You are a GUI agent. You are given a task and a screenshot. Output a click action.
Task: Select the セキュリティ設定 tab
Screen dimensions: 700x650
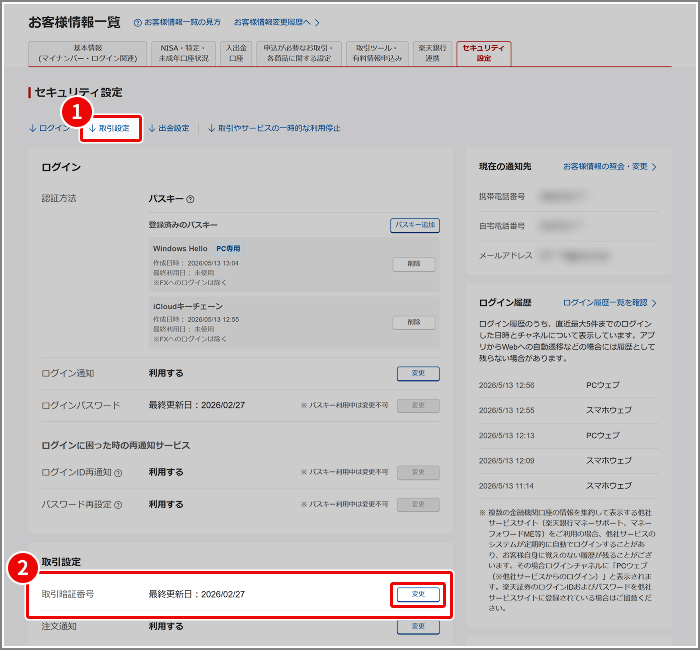pos(483,53)
